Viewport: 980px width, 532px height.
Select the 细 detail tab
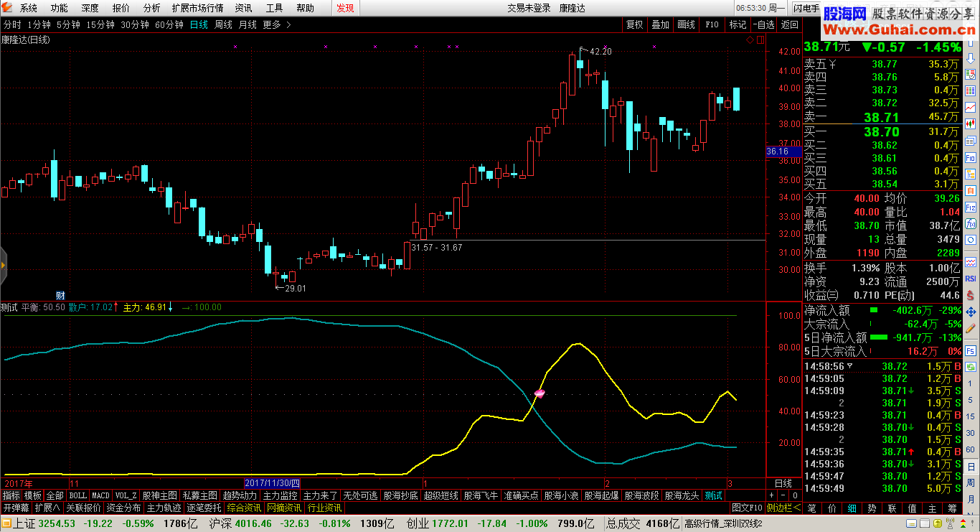click(852, 508)
